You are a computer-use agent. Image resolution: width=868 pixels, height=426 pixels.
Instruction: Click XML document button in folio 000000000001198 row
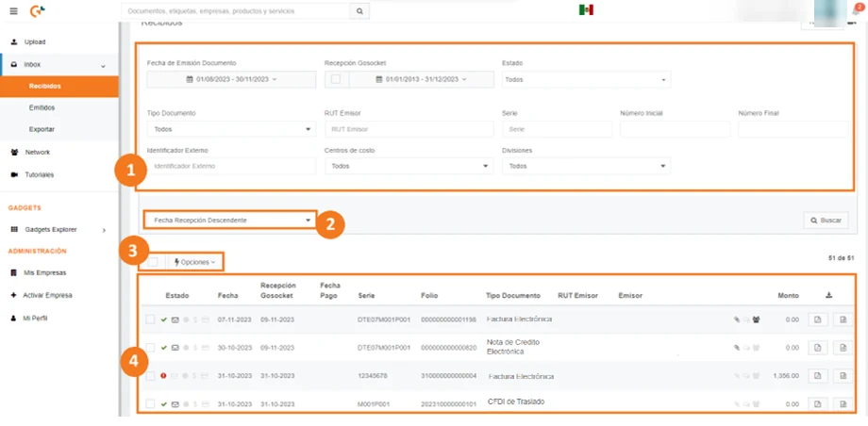pos(843,319)
